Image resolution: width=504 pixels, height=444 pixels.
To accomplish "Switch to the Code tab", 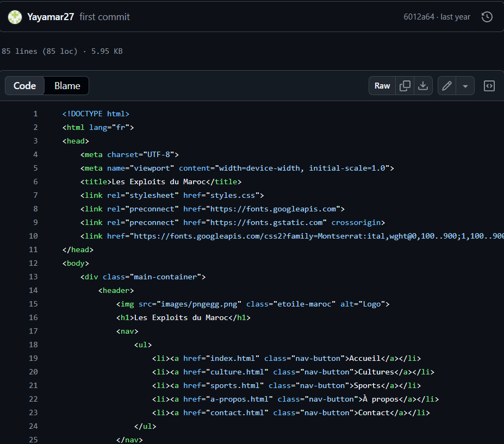I will pos(24,85).
